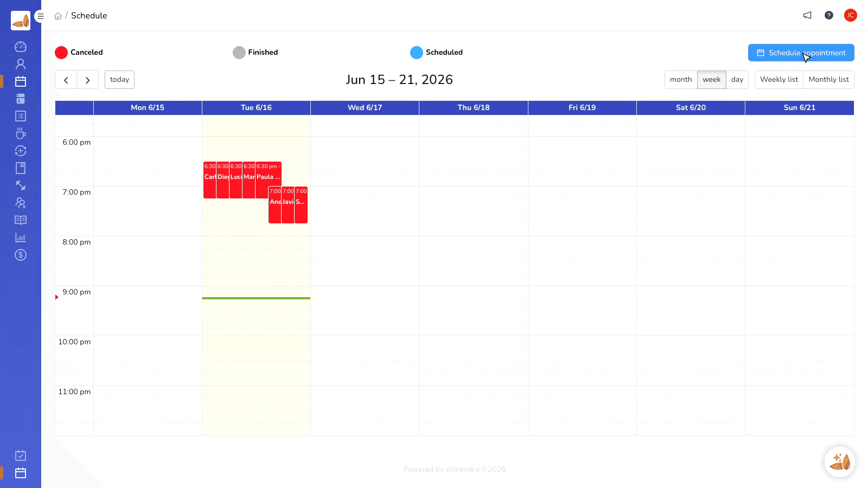Click the add-users icon in sidebar

21,203
